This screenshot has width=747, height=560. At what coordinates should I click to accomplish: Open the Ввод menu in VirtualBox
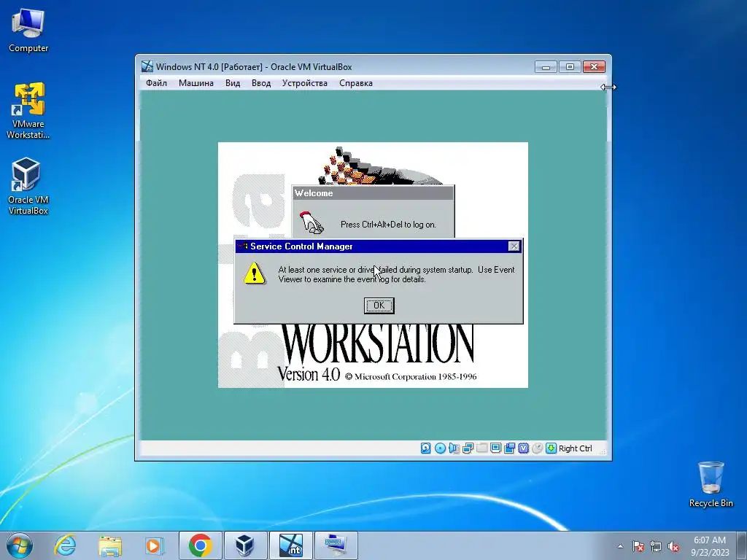(x=261, y=83)
